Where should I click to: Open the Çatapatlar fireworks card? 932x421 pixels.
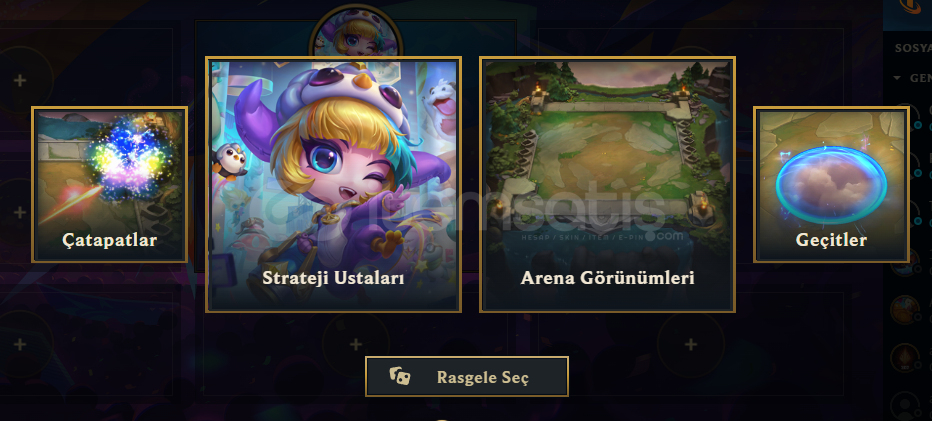tap(109, 184)
